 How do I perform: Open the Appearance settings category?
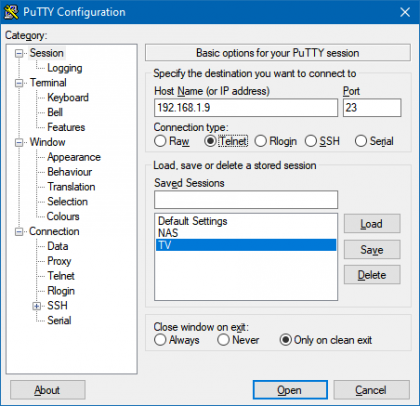pos(74,157)
